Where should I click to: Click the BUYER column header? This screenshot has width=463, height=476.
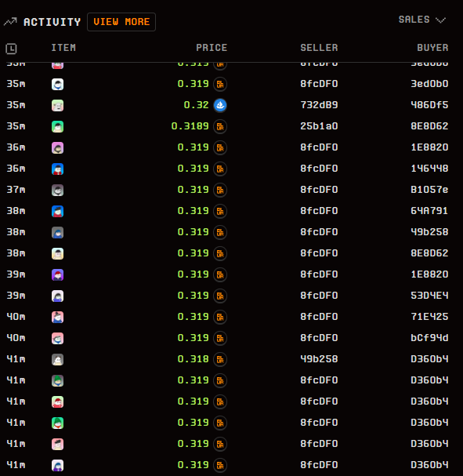click(x=432, y=48)
